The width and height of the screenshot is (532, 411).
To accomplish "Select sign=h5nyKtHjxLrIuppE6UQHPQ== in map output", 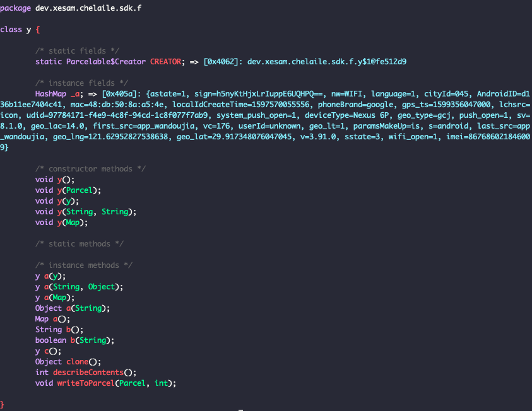I will (x=258, y=94).
